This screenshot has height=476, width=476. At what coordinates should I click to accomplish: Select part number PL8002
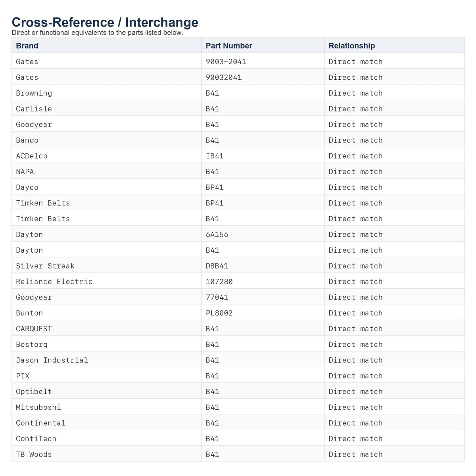pyautogui.click(x=219, y=313)
